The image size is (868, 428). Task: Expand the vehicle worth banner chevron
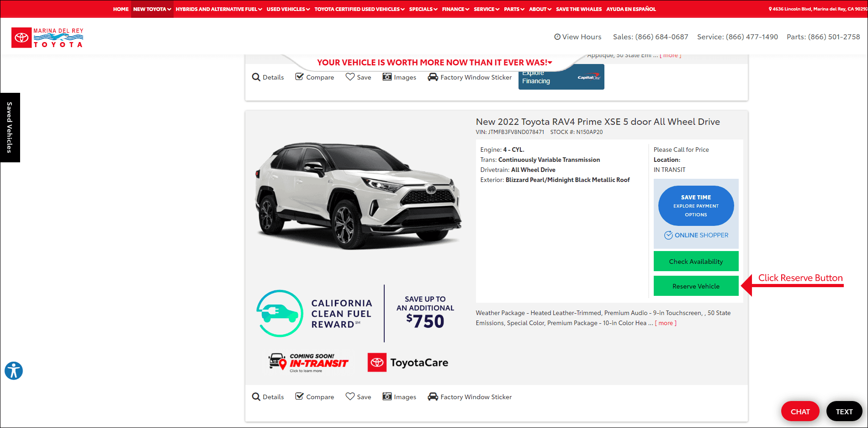[x=550, y=63]
